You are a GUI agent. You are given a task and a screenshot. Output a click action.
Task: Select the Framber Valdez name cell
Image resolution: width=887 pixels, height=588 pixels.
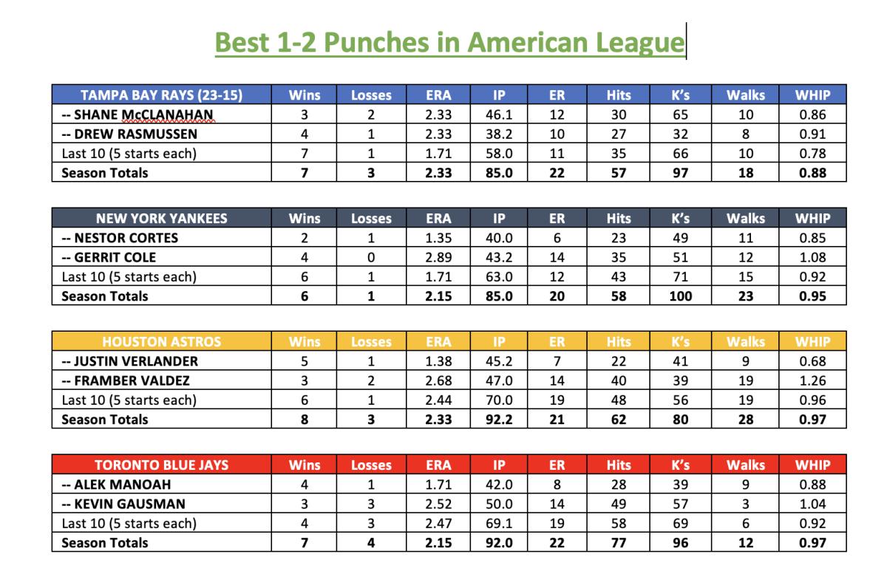pos(162,380)
